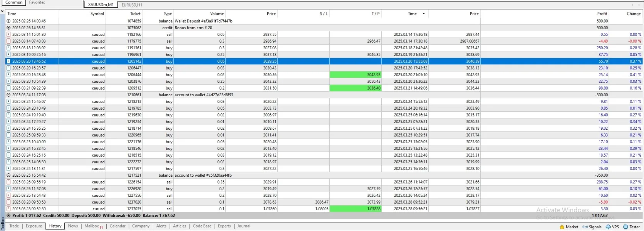The image size is (644, 231).
Task: Click the total profit 1 017.62 in summary
Action: [x=600, y=216]
